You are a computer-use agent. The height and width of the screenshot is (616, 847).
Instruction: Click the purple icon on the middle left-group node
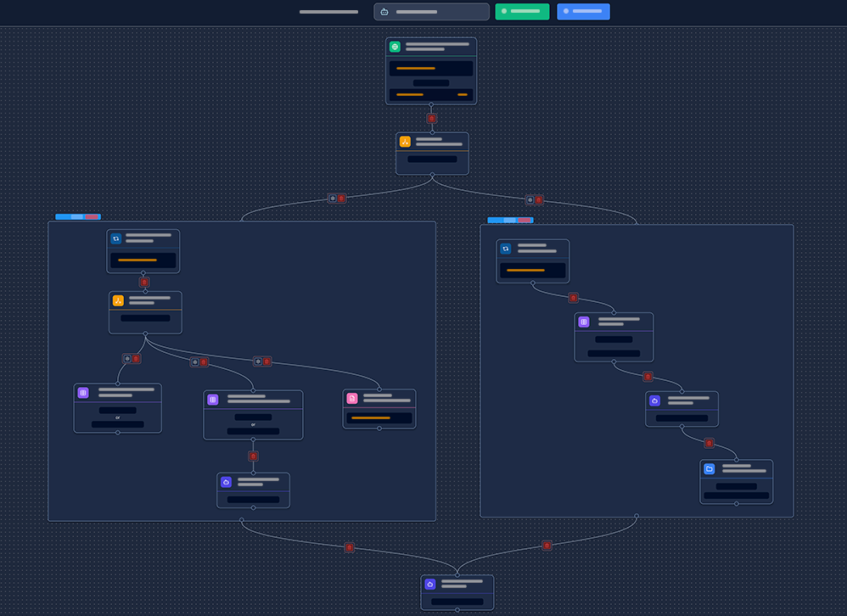pos(213,400)
